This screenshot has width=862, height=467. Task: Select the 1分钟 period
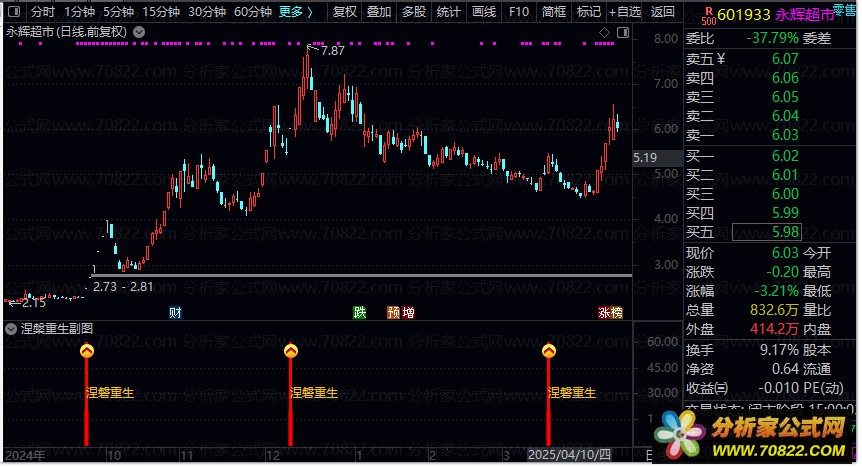[x=79, y=12]
